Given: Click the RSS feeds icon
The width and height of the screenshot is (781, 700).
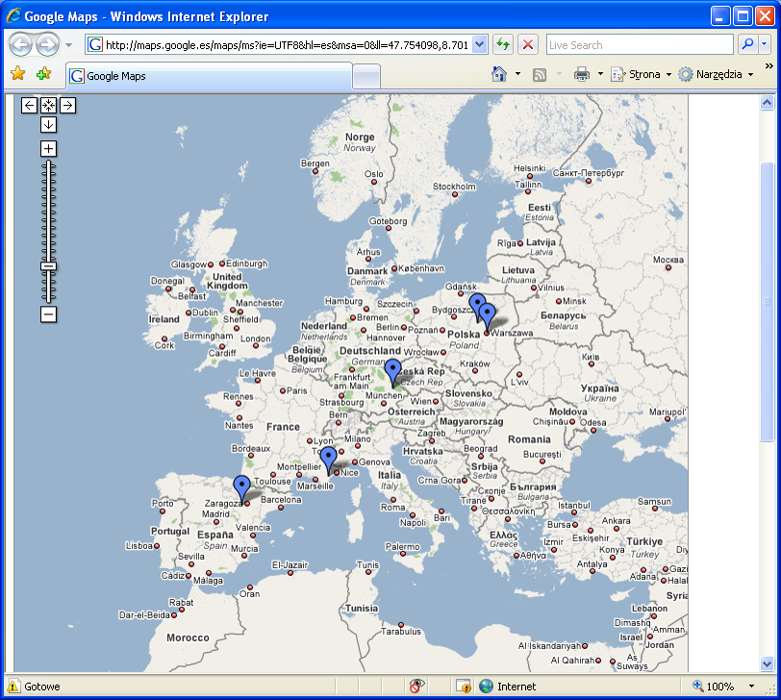Looking at the screenshot, I should (540, 75).
